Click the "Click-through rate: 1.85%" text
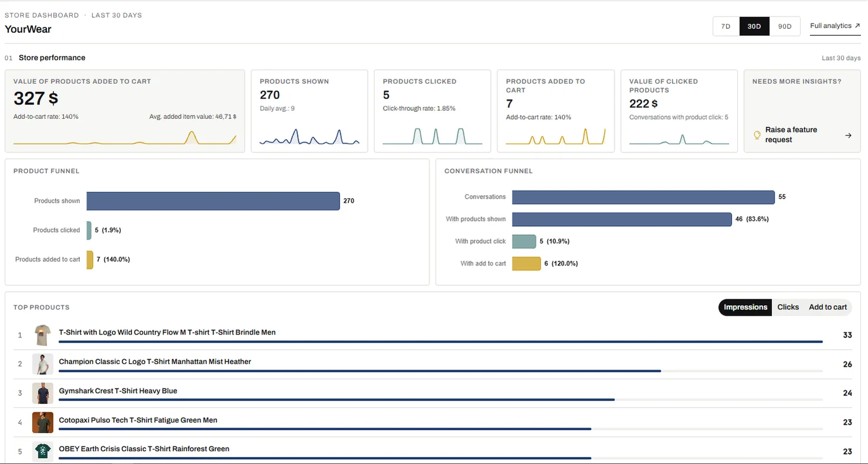868x464 pixels. 419,108
